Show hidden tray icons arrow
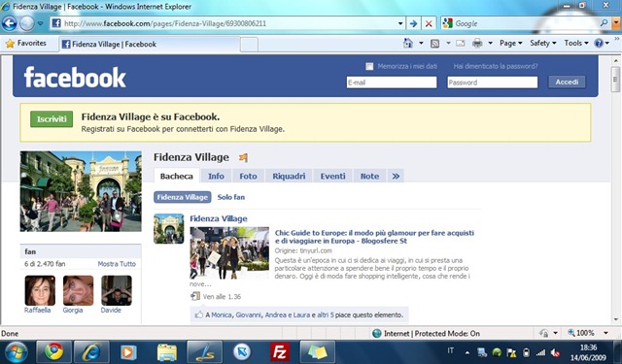This screenshot has width=622, height=364. tap(467, 352)
